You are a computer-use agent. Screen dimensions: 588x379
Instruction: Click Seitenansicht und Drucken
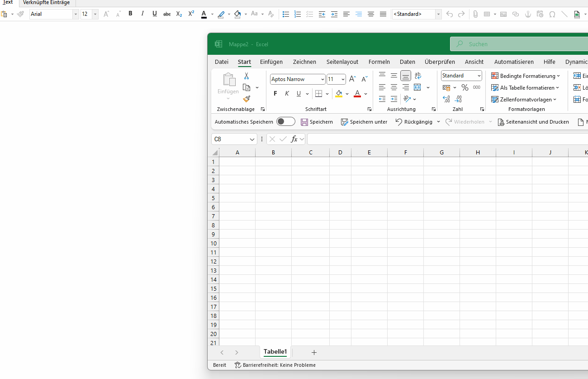coord(533,122)
